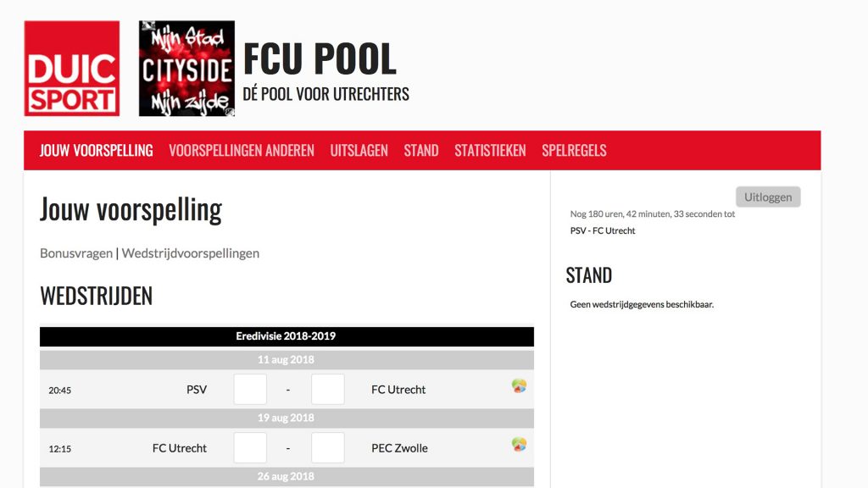Open pie chart icon for PSV - FC Utrecht
This screenshot has width=868, height=488.
[x=519, y=385]
